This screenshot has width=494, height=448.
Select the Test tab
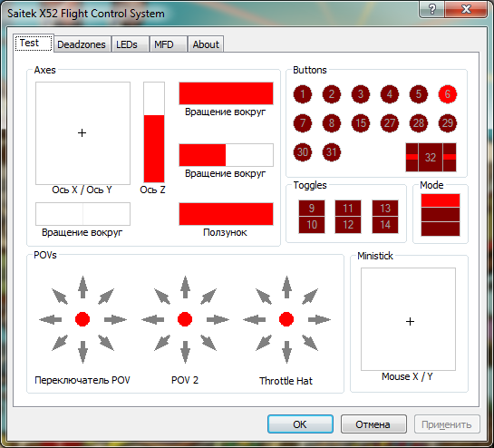tap(34, 43)
